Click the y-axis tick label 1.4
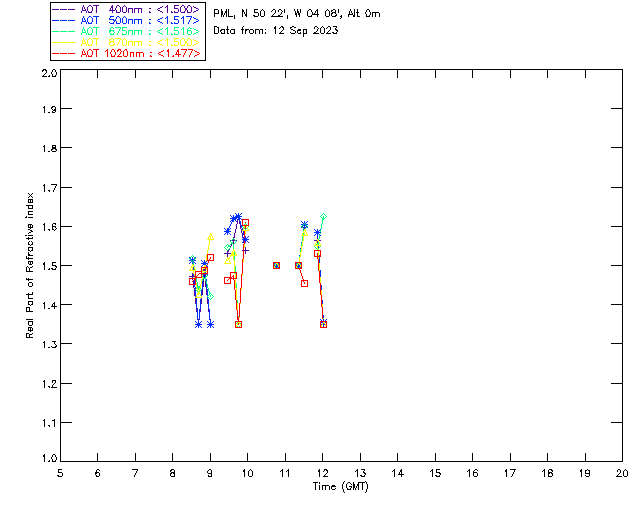Viewport: 640px width, 512px height. 49,305
